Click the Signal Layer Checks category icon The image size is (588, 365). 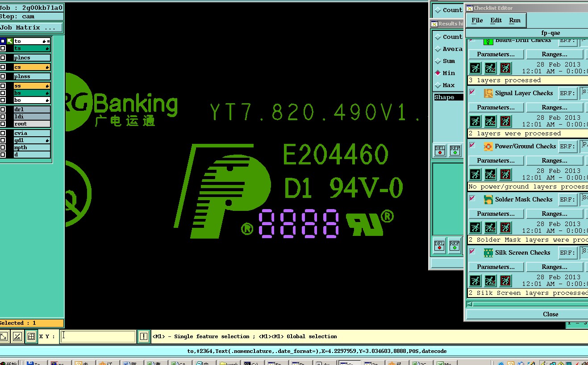pos(488,93)
